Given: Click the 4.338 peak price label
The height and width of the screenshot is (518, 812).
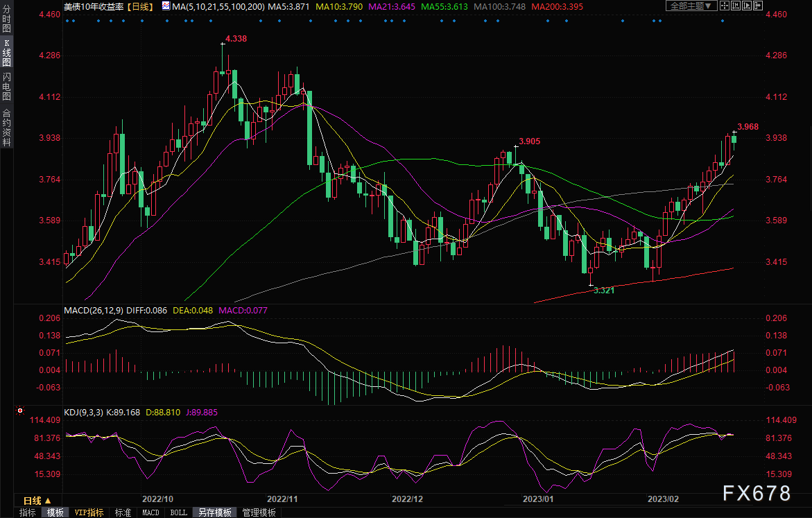Looking at the screenshot, I should (236, 39).
